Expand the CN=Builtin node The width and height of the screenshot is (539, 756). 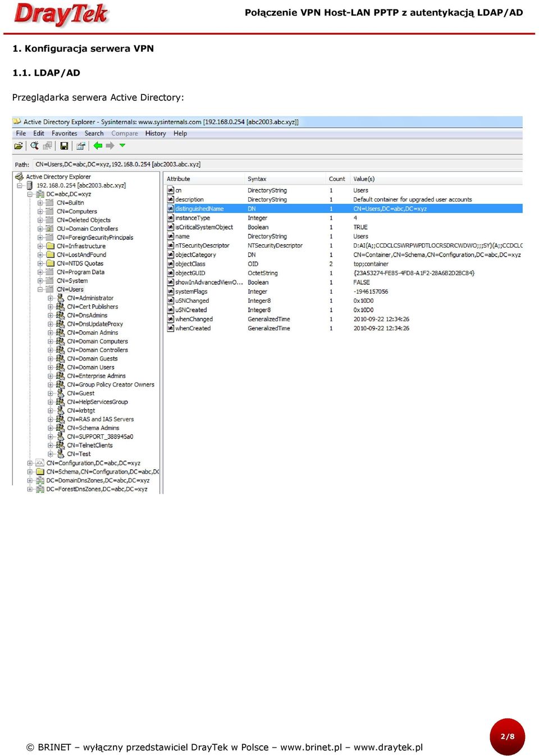click(40, 203)
